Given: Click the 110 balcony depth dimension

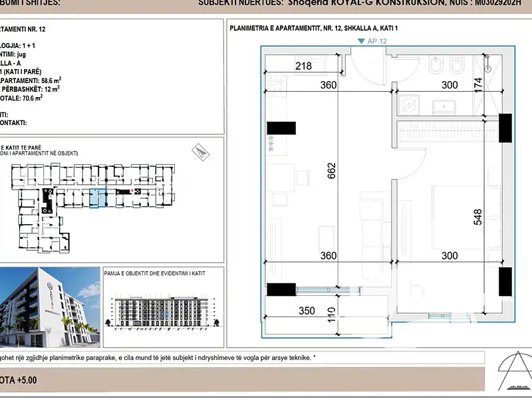Looking at the screenshot, I should [331, 315].
